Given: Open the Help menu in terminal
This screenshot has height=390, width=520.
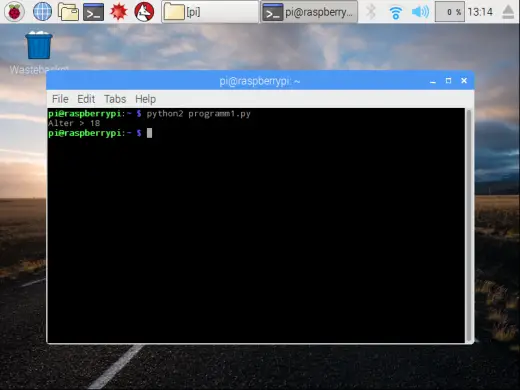Looking at the screenshot, I should tap(145, 99).
